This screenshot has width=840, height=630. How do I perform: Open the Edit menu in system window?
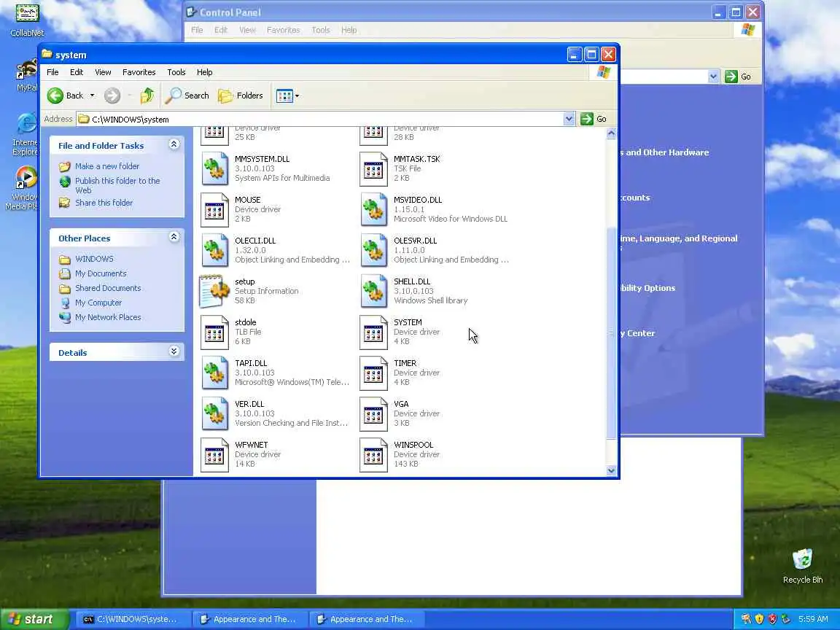click(x=77, y=72)
